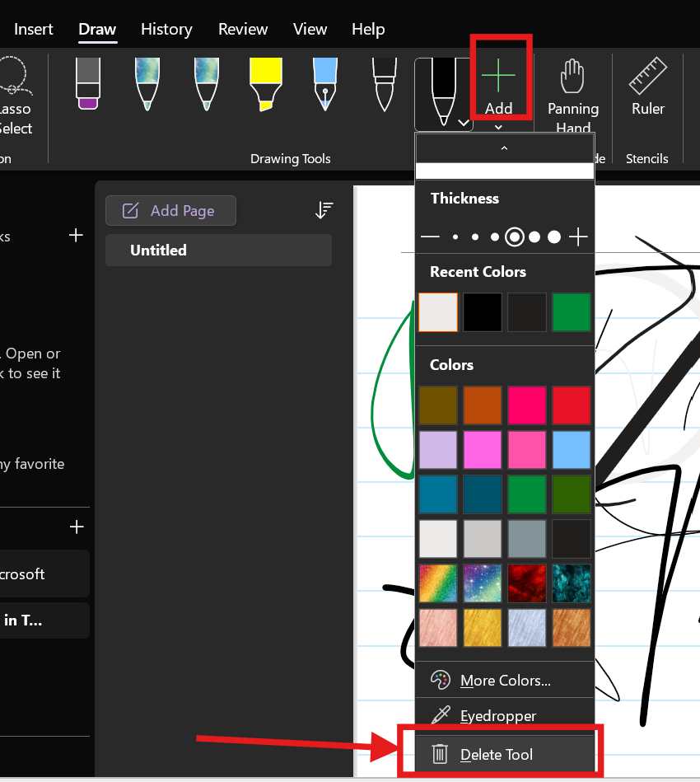Open the page sort options icon
Screen dimensions: 700x782
(324, 210)
